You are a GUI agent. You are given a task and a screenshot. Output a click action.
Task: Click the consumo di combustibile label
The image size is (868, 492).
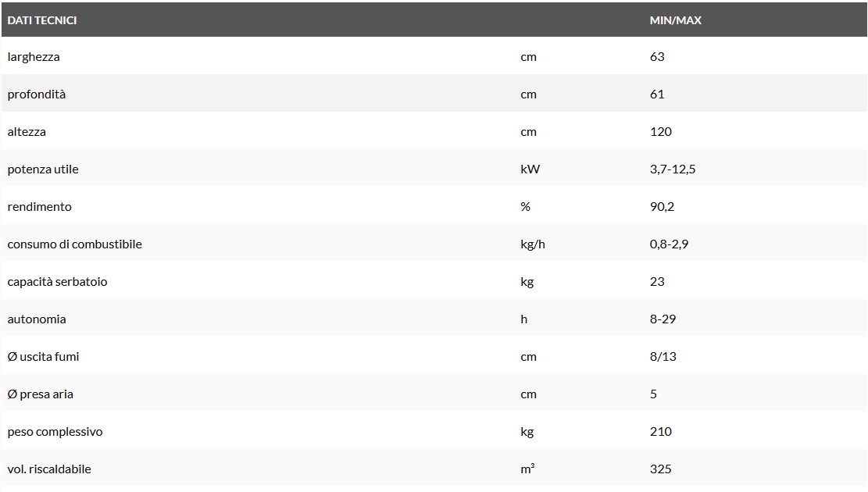74,244
